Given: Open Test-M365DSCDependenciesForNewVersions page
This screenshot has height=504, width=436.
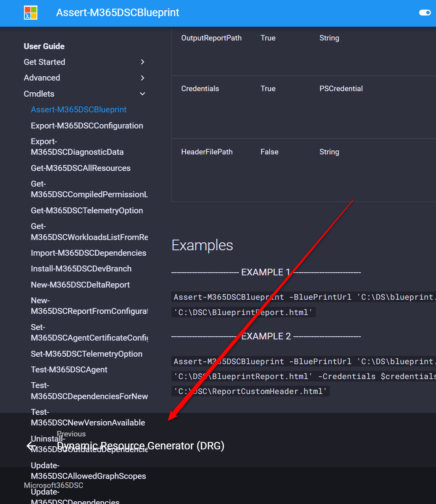Looking at the screenshot, I should point(89,390).
